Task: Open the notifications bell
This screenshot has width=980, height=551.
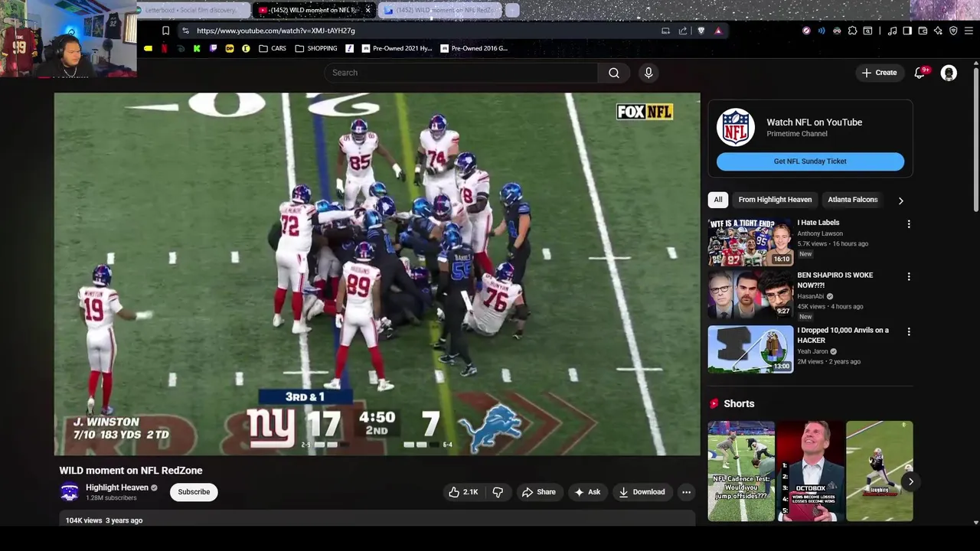Action: pos(920,73)
